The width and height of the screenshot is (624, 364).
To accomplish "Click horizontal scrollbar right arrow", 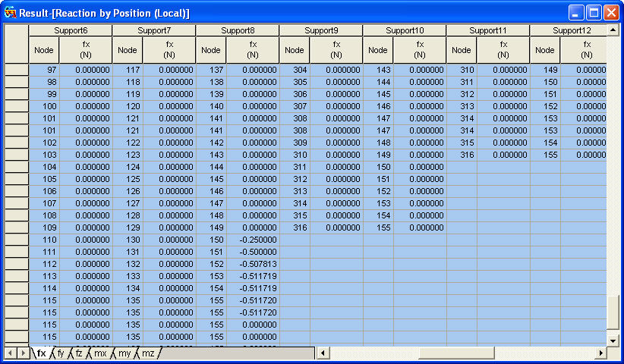I will point(601,353).
